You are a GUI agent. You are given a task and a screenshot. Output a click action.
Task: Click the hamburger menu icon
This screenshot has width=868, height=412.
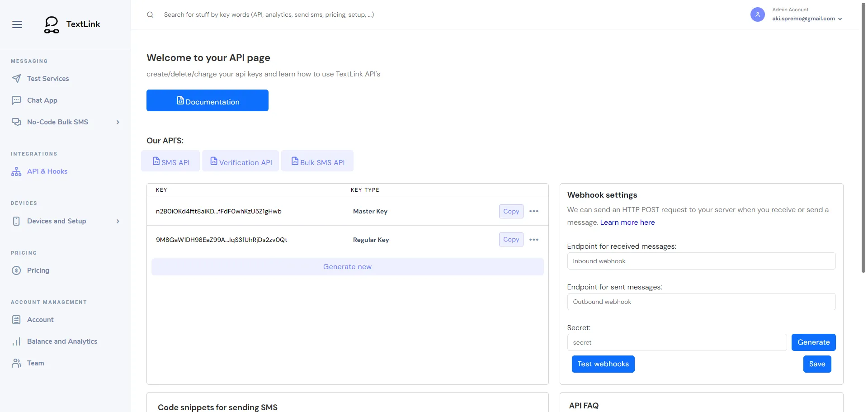click(x=17, y=24)
